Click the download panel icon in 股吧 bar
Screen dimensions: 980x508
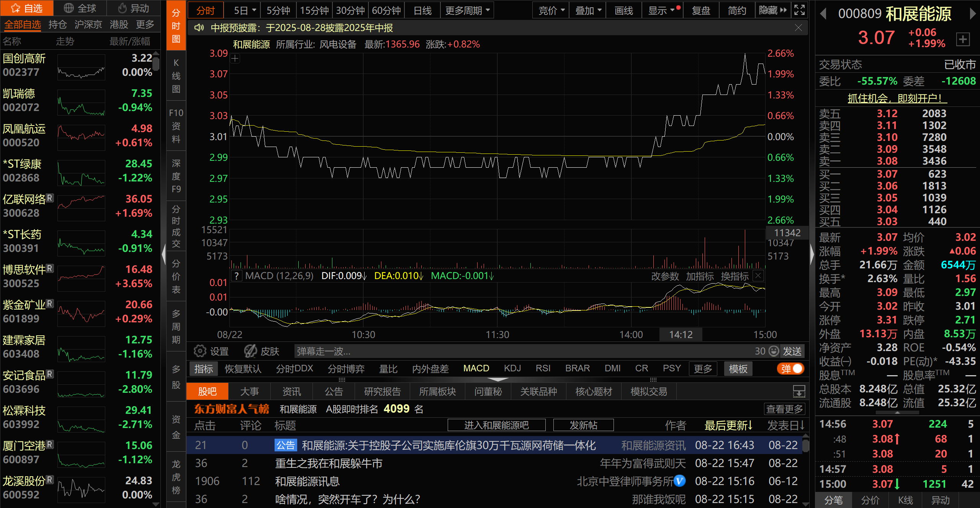(799, 391)
